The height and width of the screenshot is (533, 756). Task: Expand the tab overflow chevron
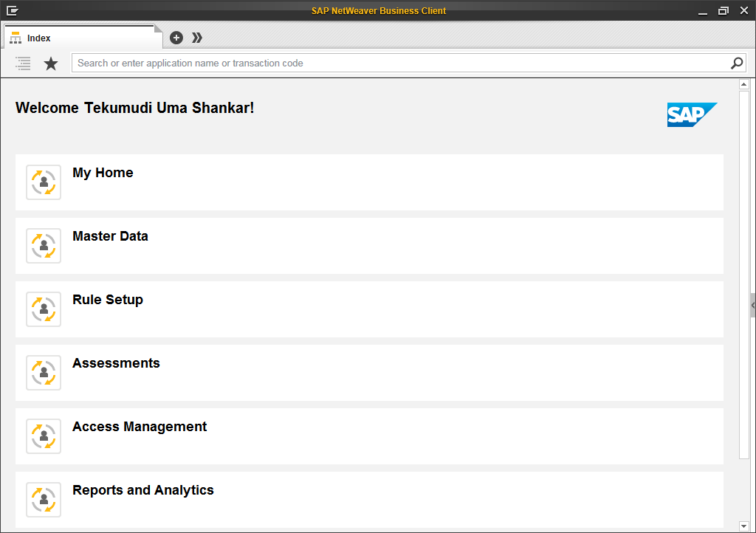click(196, 37)
